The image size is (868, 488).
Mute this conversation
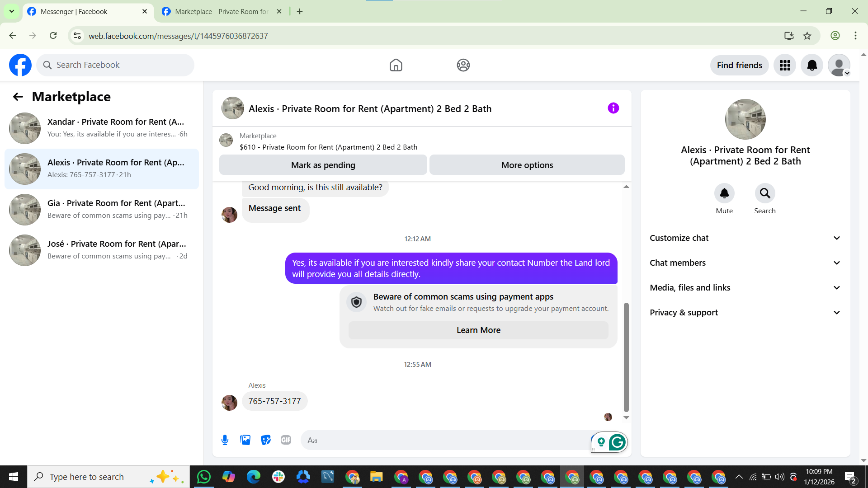tap(724, 193)
